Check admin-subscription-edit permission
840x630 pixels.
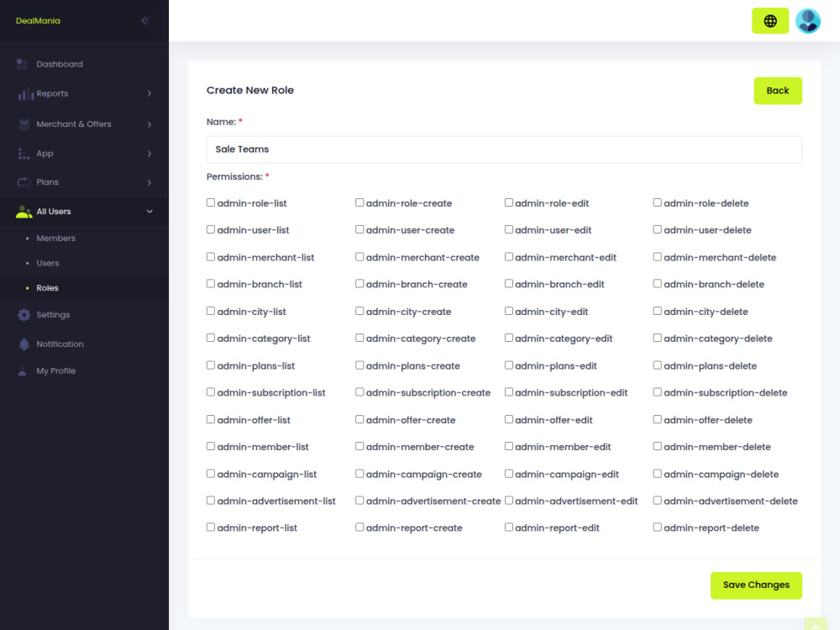[x=508, y=391]
